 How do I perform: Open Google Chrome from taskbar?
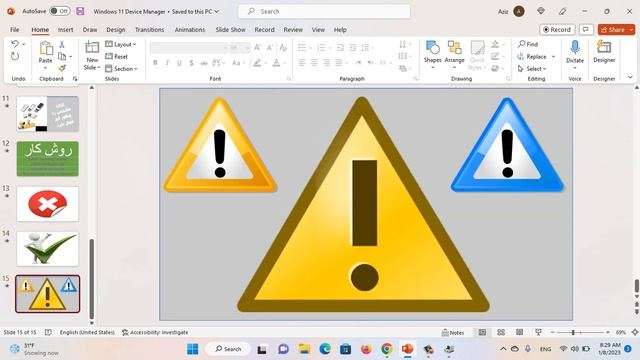click(387, 349)
